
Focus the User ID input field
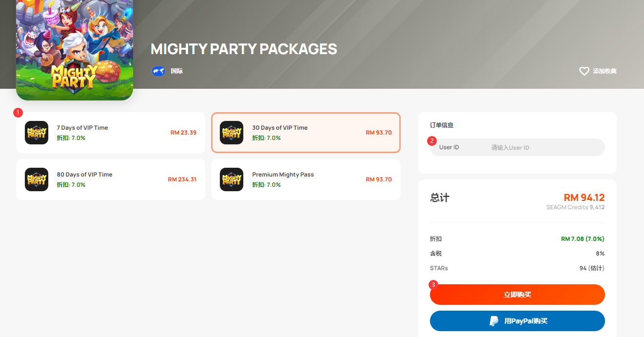pos(517,147)
